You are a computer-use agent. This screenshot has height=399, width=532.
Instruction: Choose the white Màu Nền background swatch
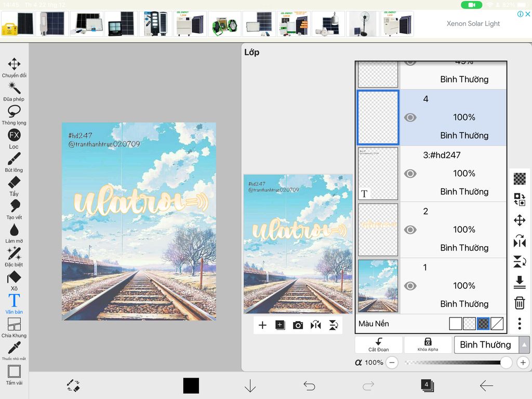[455, 324]
